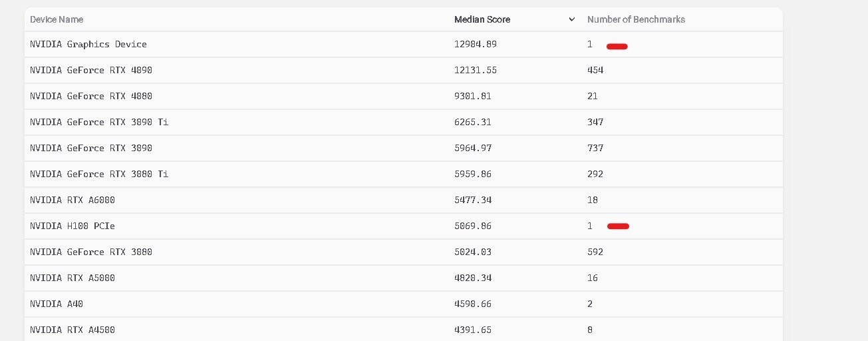Select the NVIDIA RTX A6000 row
The image size is (868, 341).
click(x=403, y=200)
